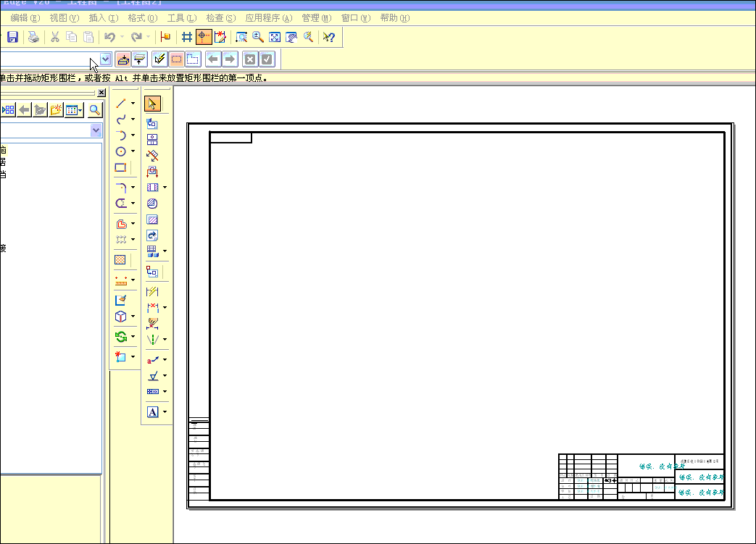Select the Line drawing tool
756x544 pixels.
click(x=120, y=103)
